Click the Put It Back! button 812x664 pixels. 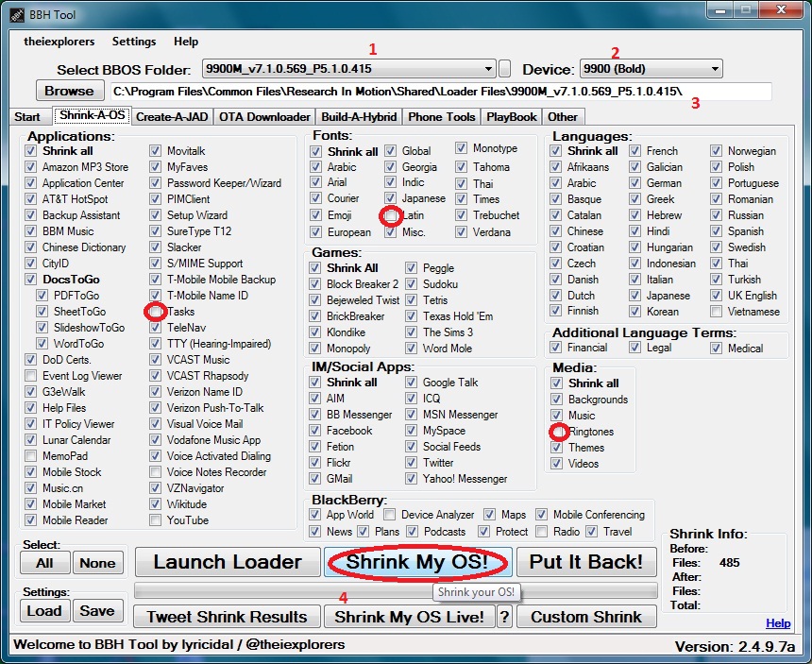[586, 562]
